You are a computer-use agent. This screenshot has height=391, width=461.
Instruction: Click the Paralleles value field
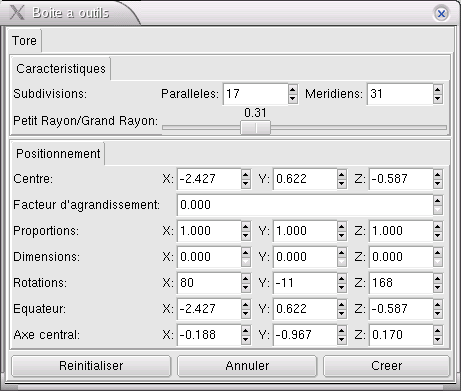(255, 94)
